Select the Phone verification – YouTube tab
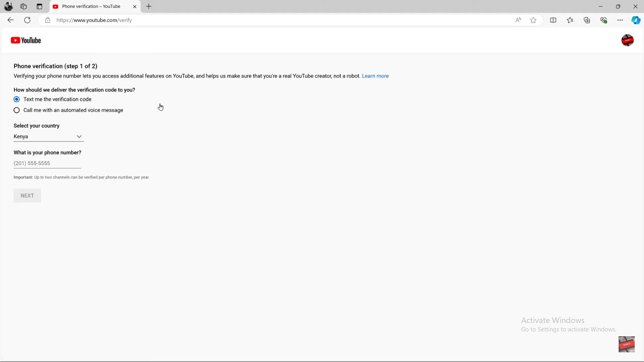 click(95, 6)
